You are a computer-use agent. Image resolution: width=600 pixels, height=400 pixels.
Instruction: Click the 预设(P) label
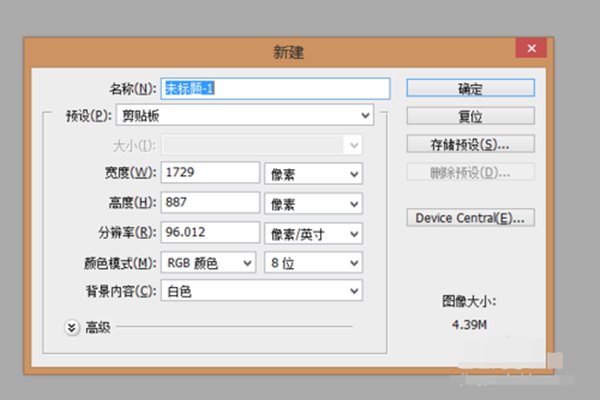coord(89,115)
